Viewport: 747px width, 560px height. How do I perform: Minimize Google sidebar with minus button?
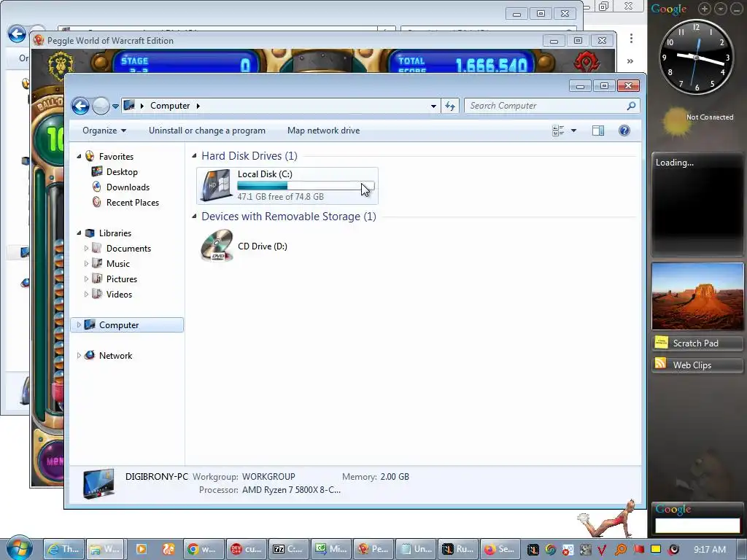pyautogui.click(x=737, y=9)
